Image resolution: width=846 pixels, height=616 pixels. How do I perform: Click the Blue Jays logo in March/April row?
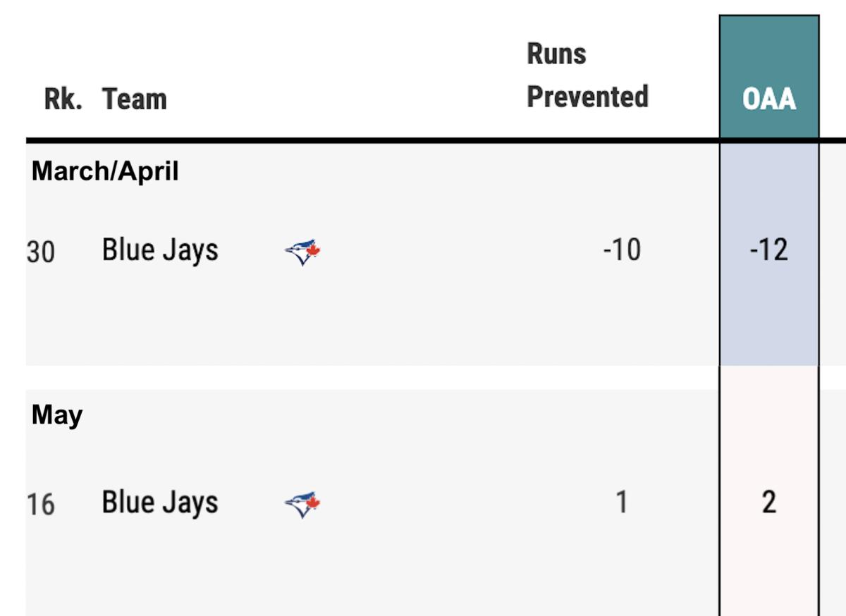[x=303, y=252]
